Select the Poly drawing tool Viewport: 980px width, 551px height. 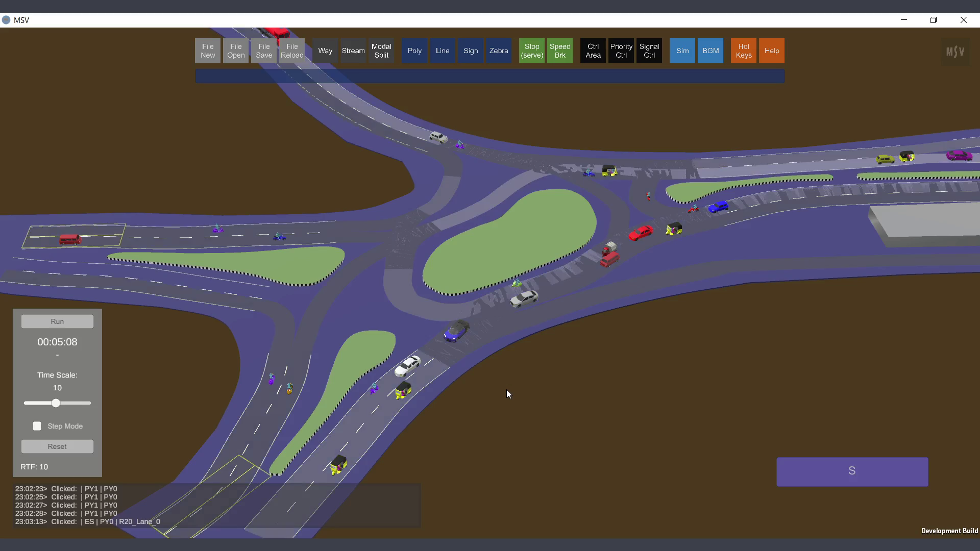pos(414,51)
